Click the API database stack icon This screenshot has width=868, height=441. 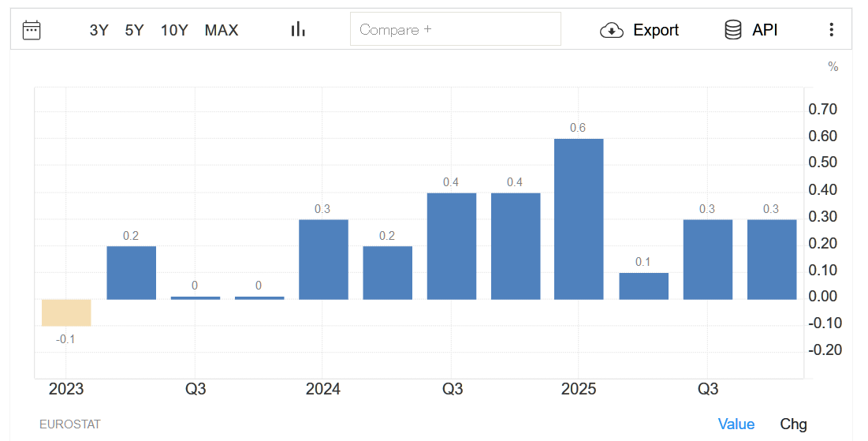point(732,30)
